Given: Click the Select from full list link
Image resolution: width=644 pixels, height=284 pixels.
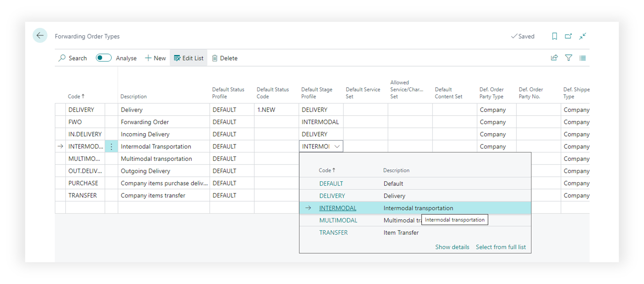Looking at the screenshot, I should pyautogui.click(x=501, y=247).
